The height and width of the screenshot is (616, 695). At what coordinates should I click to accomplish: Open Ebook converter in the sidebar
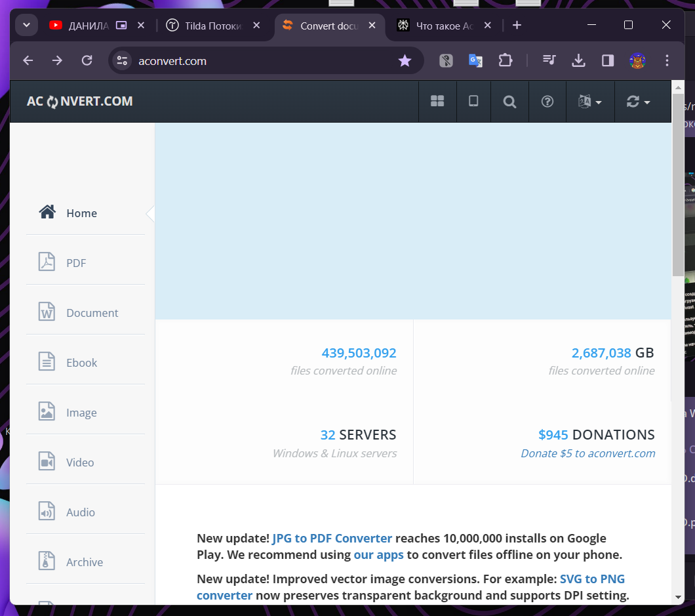tap(85, 362)
